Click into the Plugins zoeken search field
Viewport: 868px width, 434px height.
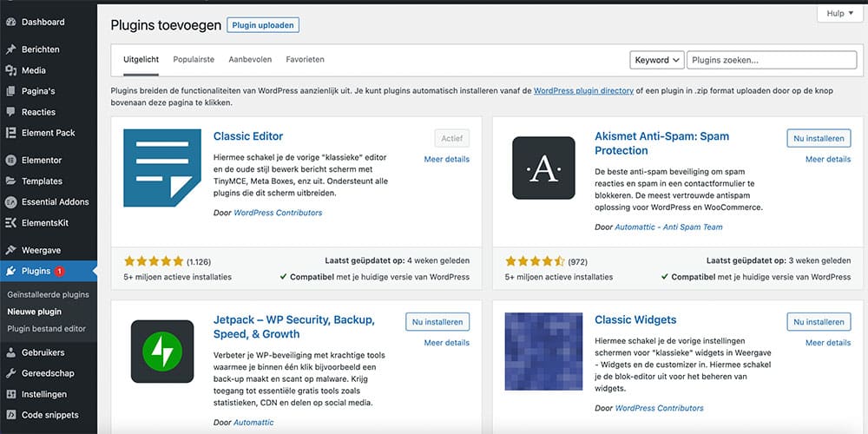(772, 61)
